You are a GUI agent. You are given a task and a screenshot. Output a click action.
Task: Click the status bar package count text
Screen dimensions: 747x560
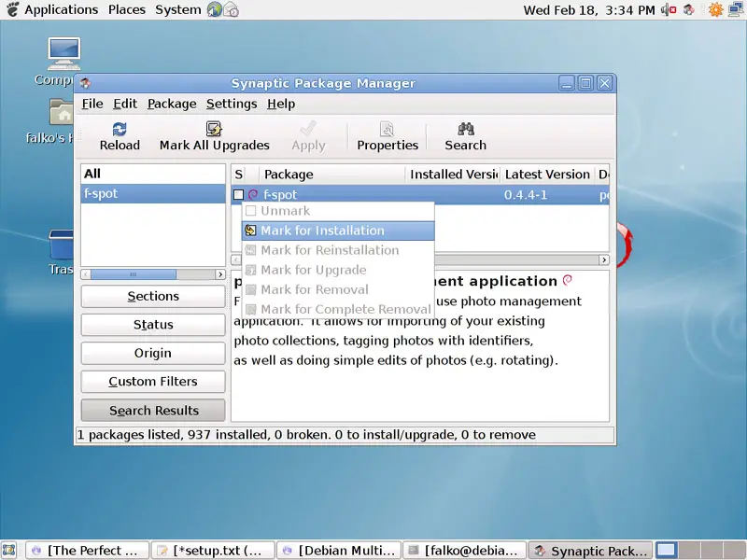306,435
